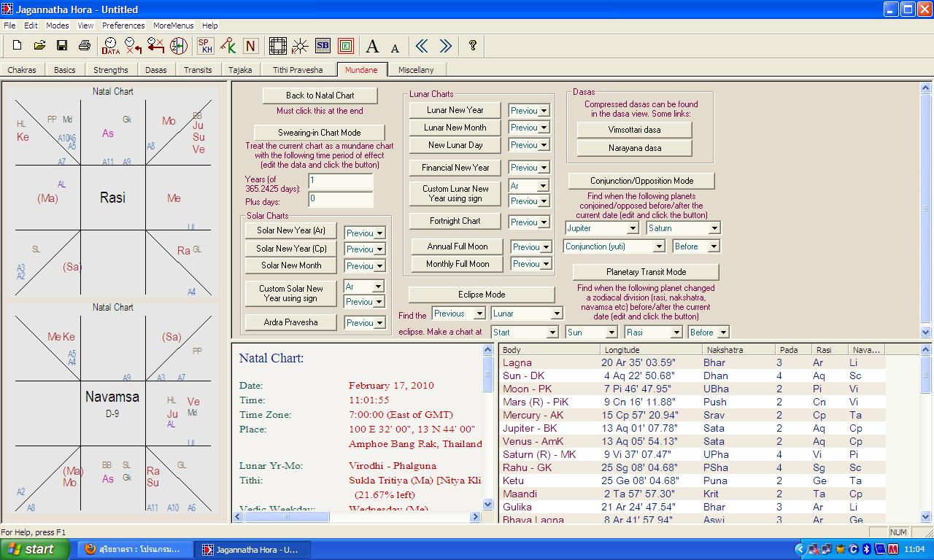Screen dimensions: 934x560
Task: Open a chart file via folder icon
Action: tap(39, 46)
